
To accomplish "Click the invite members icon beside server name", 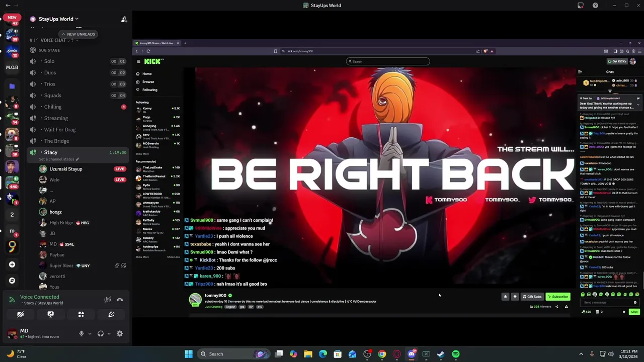I will click(124, 19).
